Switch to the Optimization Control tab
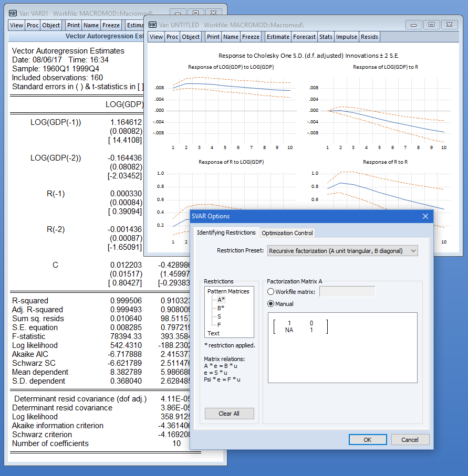The image size is (468, 476). (287, 233)
